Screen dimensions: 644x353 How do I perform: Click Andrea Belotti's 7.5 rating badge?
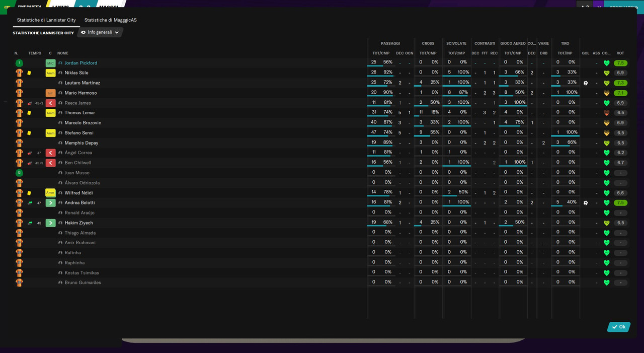(620, 203)
